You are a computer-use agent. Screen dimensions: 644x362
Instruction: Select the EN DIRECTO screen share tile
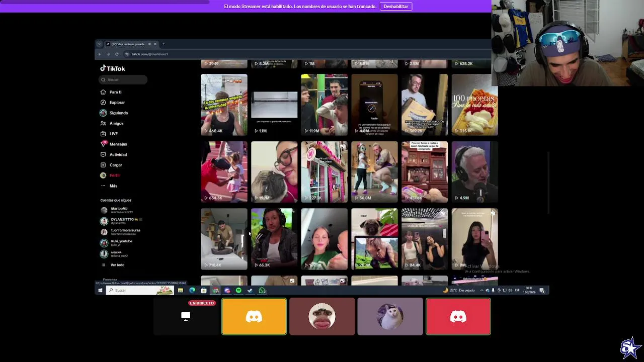(x=186, y=316)
